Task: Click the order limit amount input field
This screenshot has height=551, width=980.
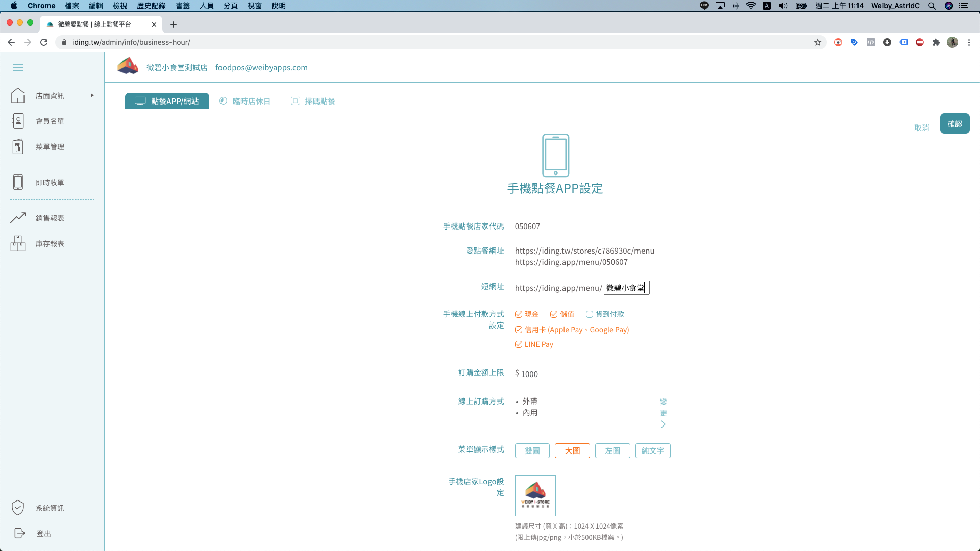Action: (587, 374)
